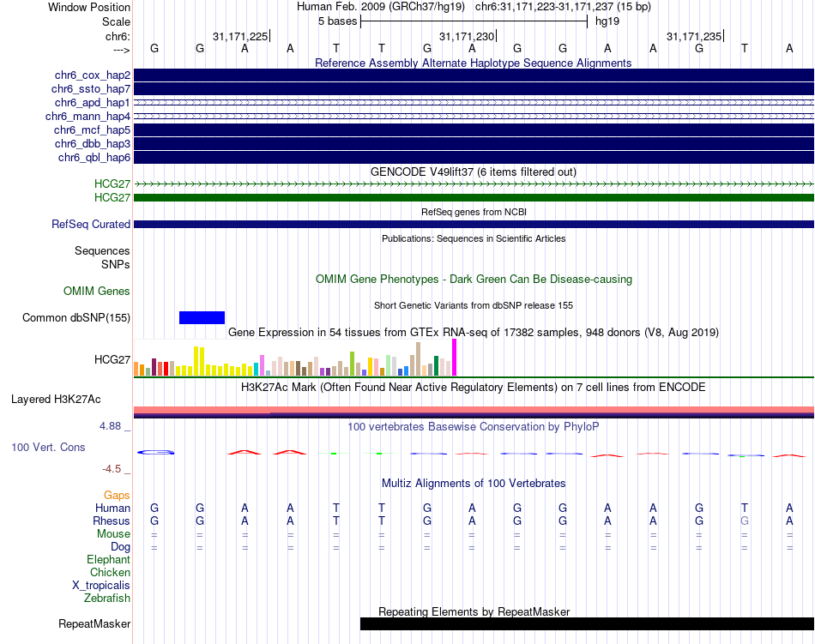Click the Rhesus alignment row label

pos(112,521)
